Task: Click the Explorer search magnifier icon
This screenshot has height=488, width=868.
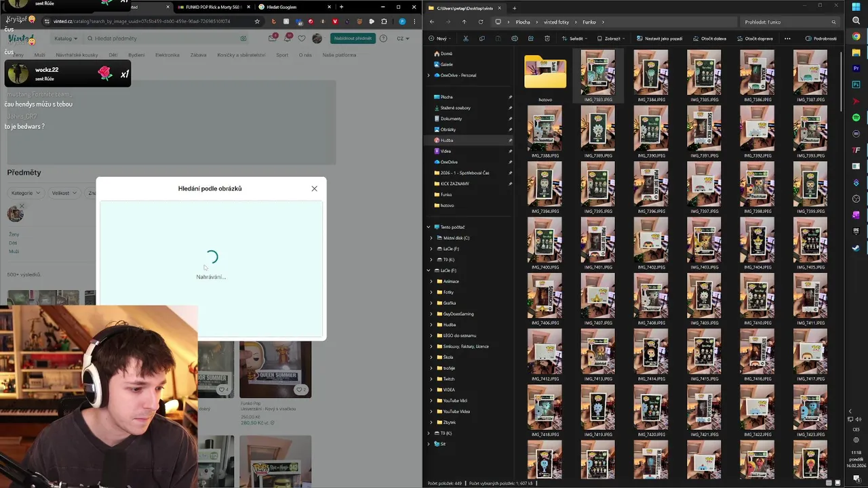Action: 834,22
